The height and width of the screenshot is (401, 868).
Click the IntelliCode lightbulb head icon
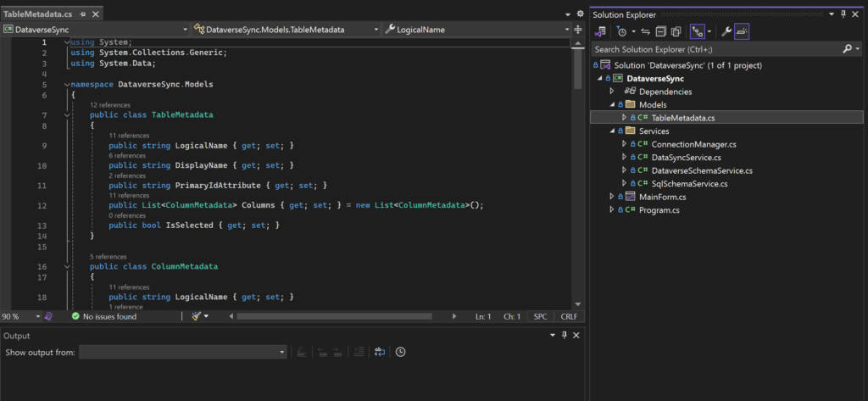pyautogui.click(x=48, y=316)
